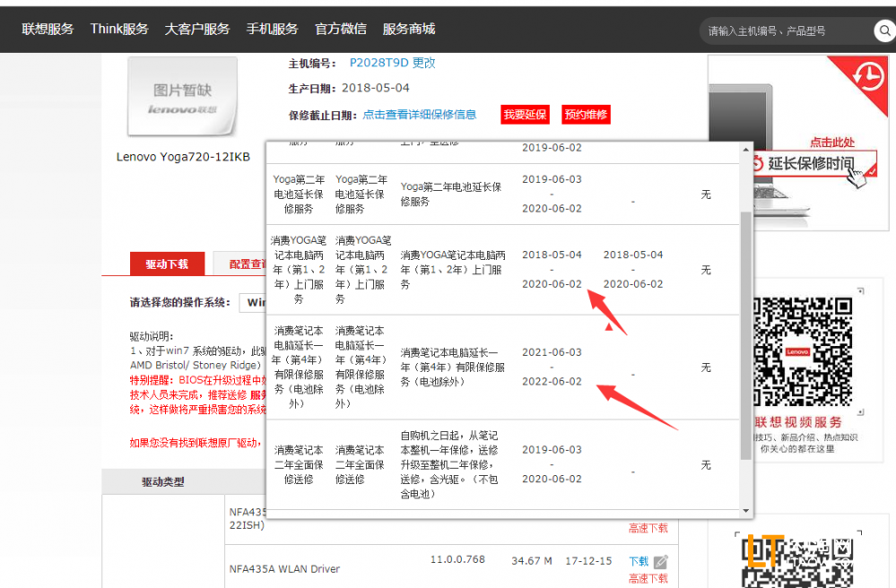Click 无 in the 上门服务 row
Image resolution: width=896 pixels, height=588 pixels.
pyautogui.click(x=706, y=270)
